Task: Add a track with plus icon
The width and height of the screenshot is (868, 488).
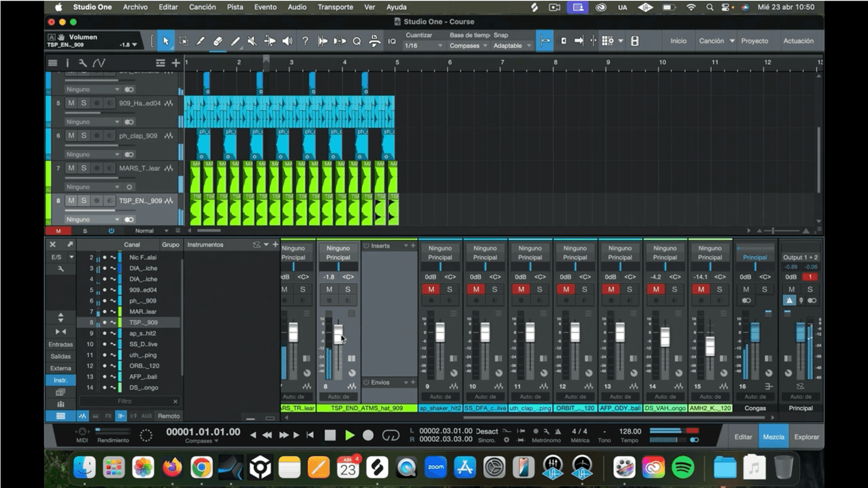Action: 176,63
